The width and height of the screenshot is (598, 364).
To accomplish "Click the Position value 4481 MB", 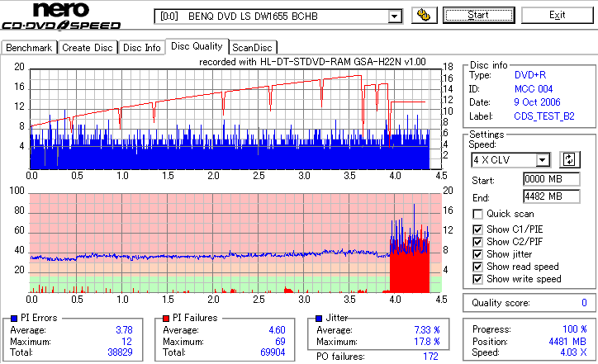I will point(567,342).
